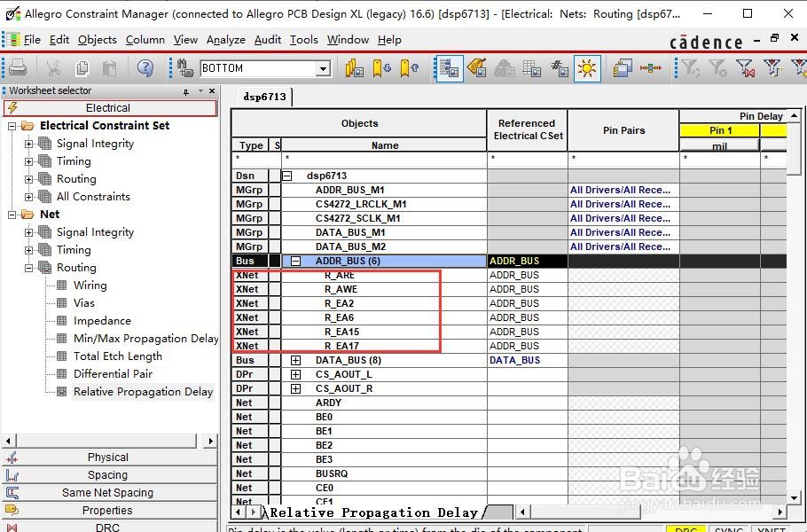Image resolution: width=807 pixels, height=532 pixels.
Task: Collapse the Electrical Constraint Set folder
Action: [x=12, y=126]
